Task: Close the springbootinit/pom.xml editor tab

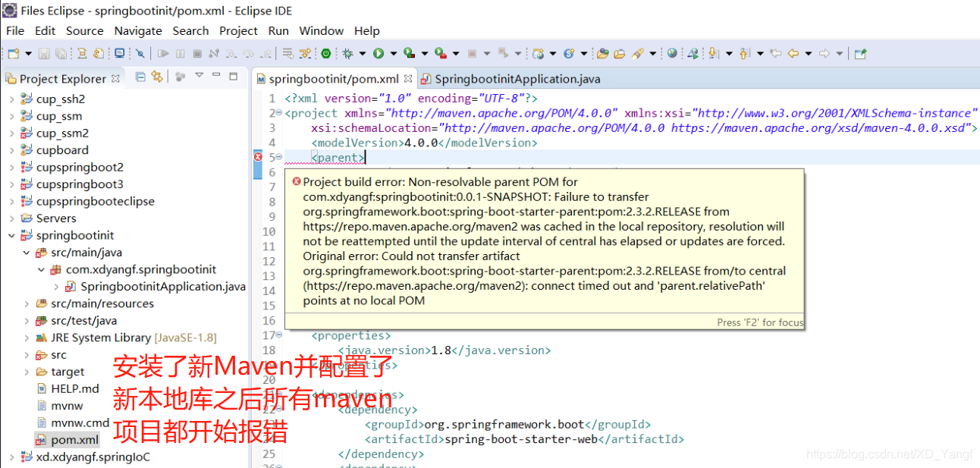Action: coord(408,79)
